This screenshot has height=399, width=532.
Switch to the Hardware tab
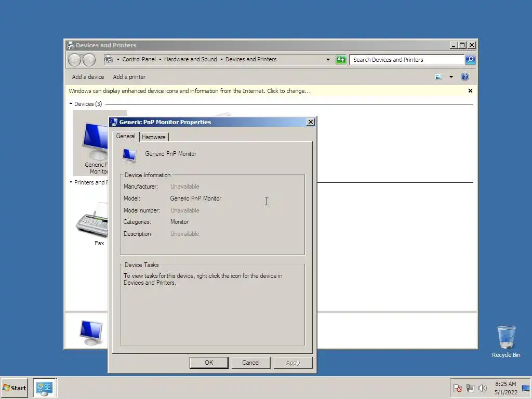154,137
